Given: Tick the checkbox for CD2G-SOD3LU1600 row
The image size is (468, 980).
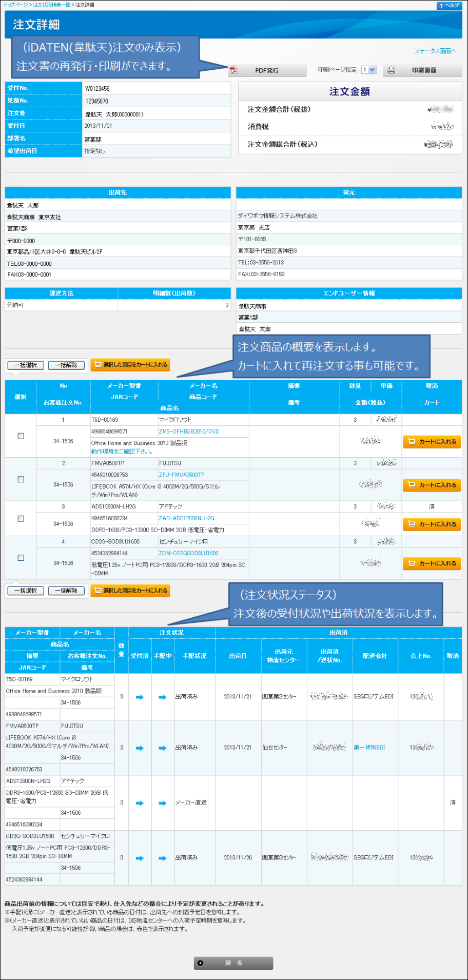Looking at the screenshot, I should click(x=21, y=558).
